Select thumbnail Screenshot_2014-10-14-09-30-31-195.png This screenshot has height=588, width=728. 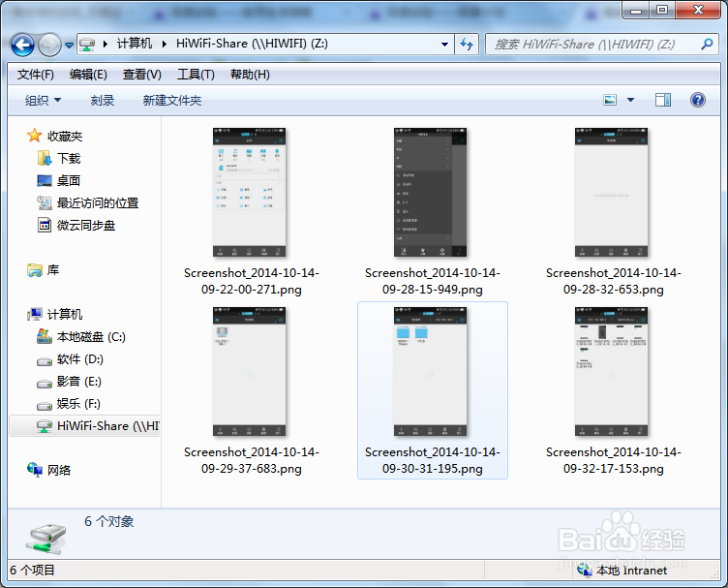click(431, 372)
